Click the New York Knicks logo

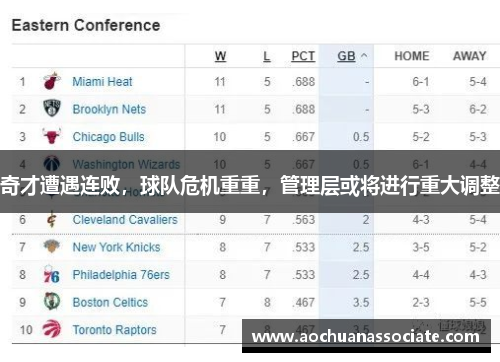tap(52, 247)
